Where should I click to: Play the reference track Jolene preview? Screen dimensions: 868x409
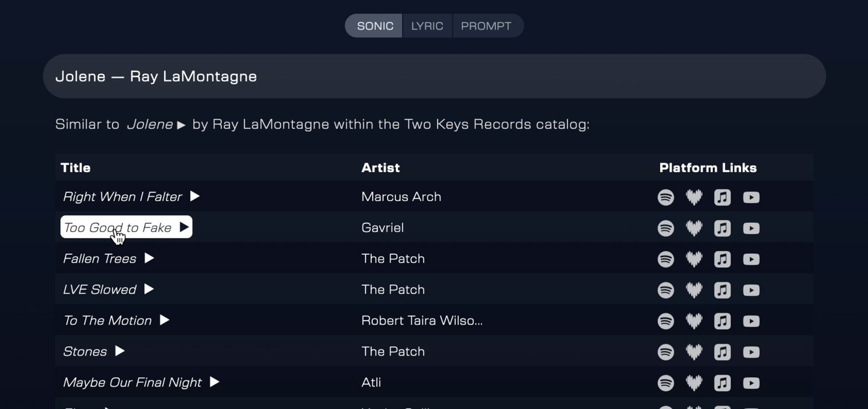(181, 125)
